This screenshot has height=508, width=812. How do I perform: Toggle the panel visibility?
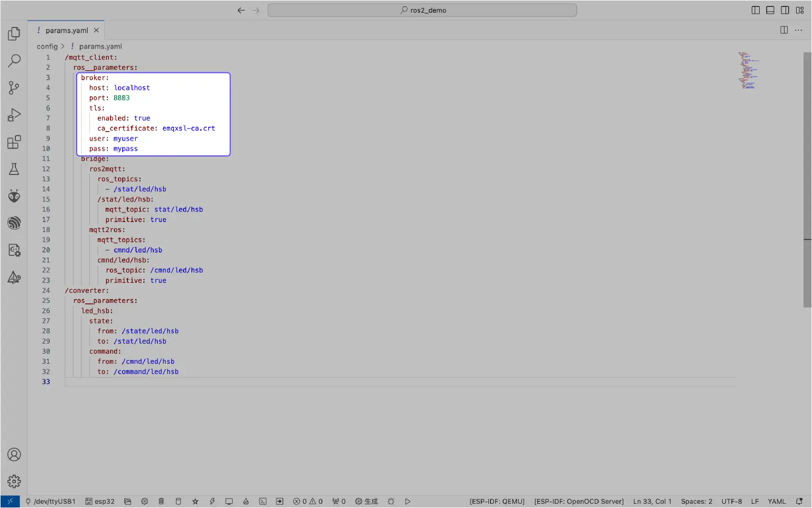pyautogui.click(x=770, y=10)
